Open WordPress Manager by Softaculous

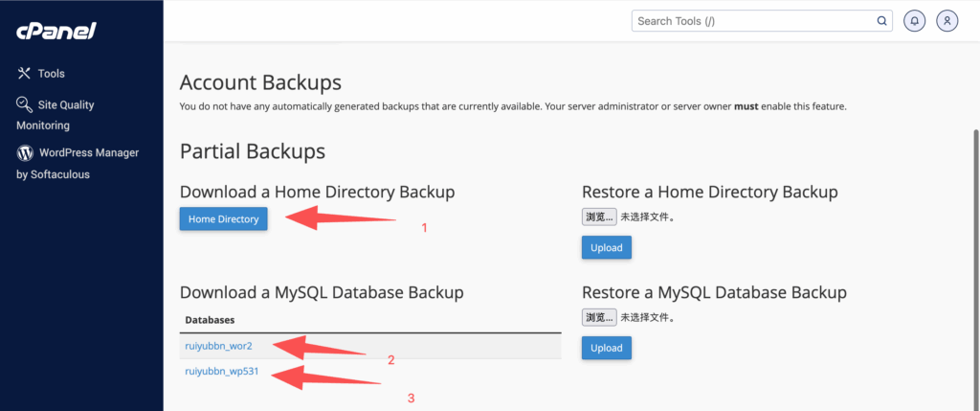pyautogui.click(x=88, y=153)
